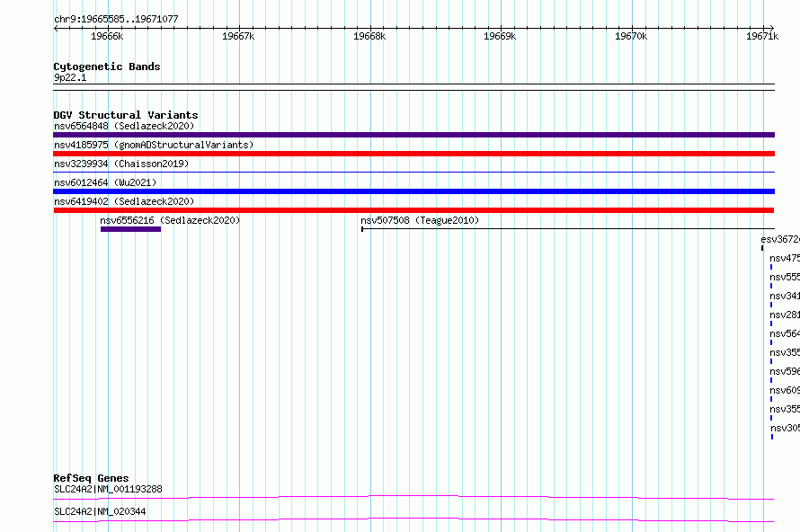
Task: Click the nsv507508 (Teague2010) label
Action: tap(420, 220)
